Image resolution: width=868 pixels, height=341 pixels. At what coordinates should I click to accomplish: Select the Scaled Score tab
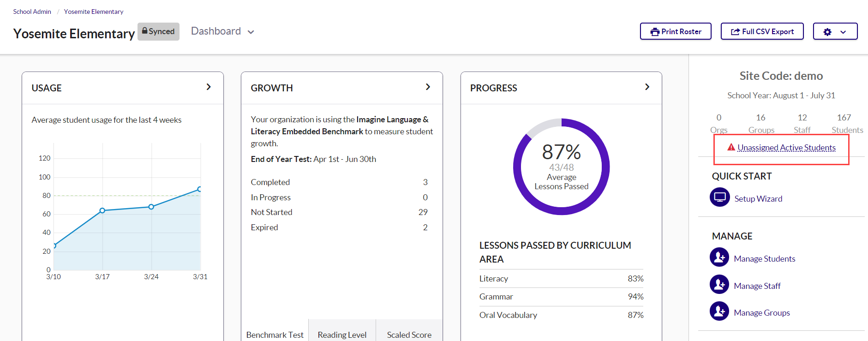(409, 335)
